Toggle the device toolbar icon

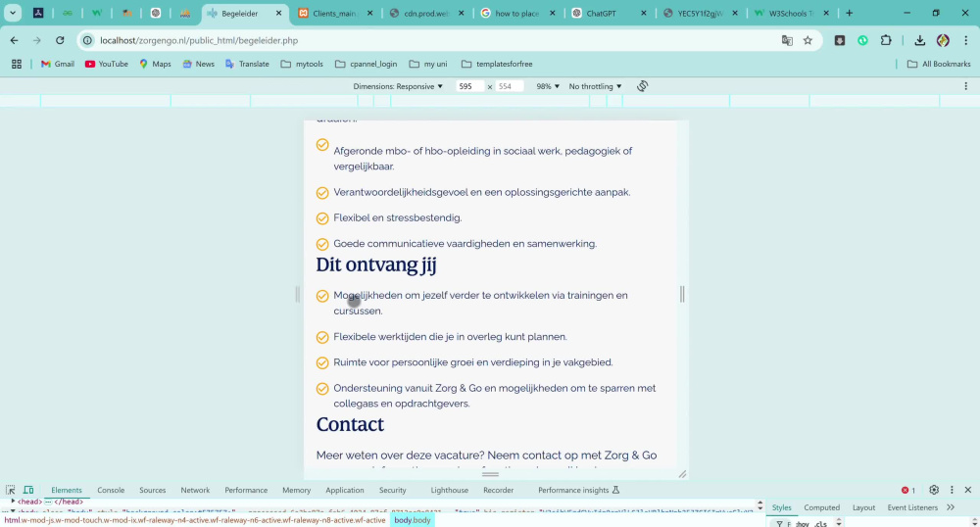point(28,490)
